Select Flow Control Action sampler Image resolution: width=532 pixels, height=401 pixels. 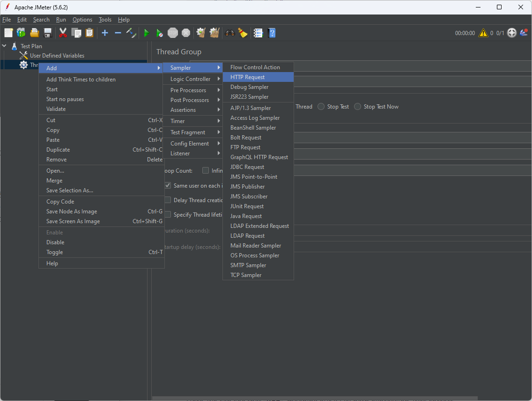(258, 67)
